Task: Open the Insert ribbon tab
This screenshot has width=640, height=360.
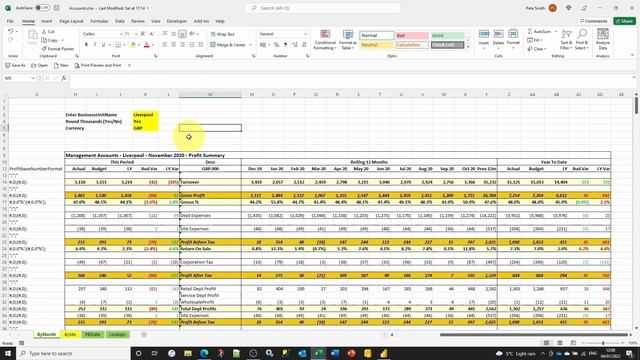Action: tap(47, 21)
